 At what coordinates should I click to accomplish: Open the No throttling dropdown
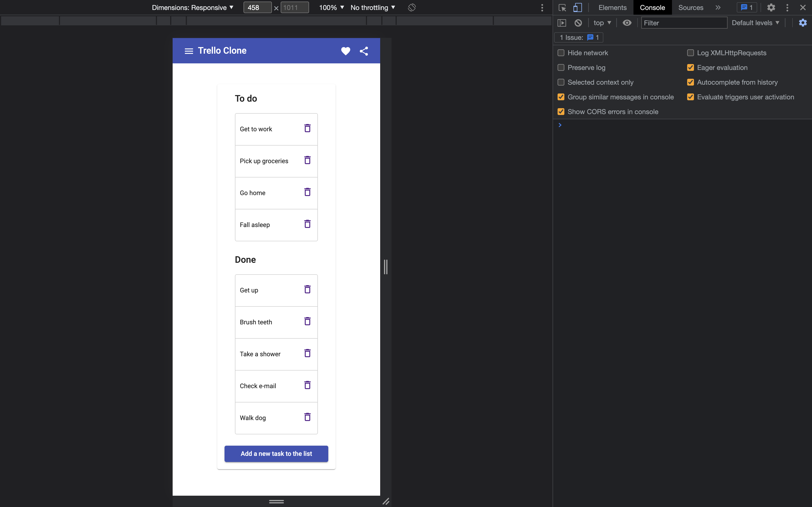tap(372, 7)
